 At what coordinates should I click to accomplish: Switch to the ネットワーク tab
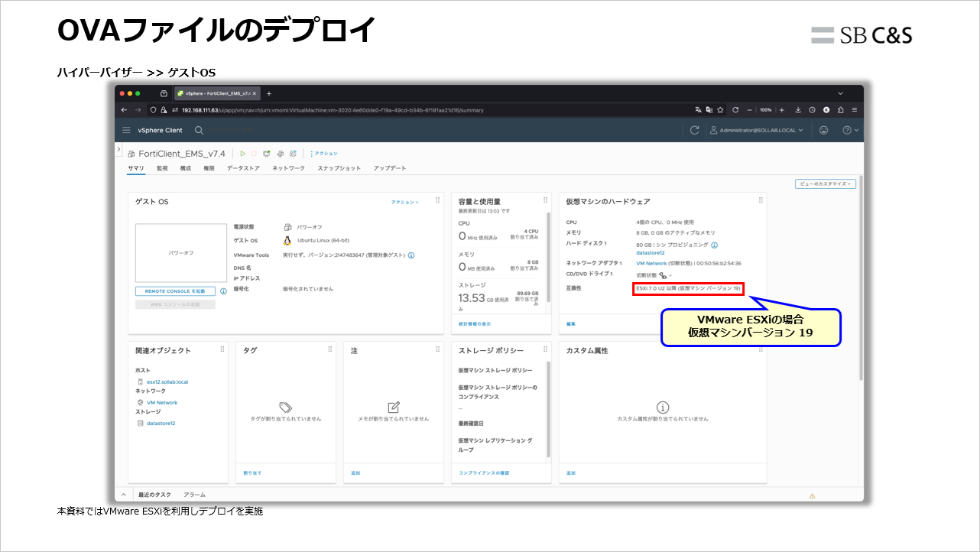tap(288, 168)
